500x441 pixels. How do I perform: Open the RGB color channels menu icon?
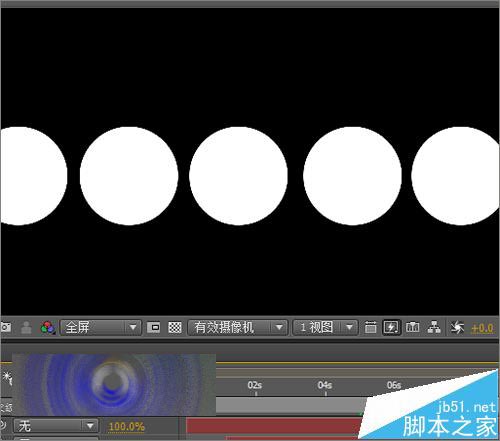point(48,328)
